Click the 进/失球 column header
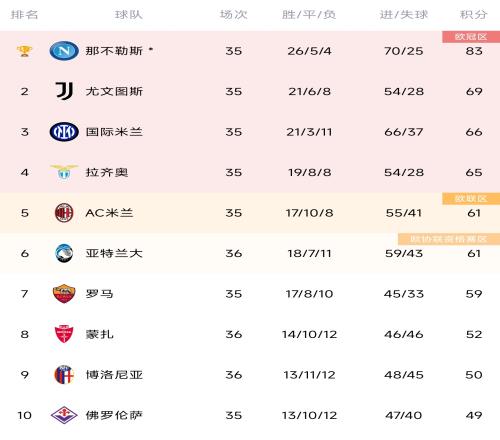 click(x=404, y=15)
